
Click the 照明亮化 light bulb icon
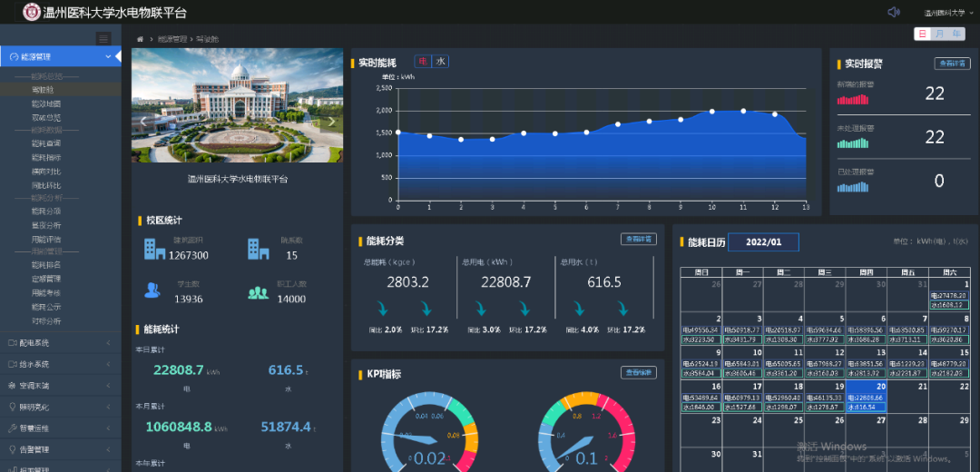pos(13,407)
